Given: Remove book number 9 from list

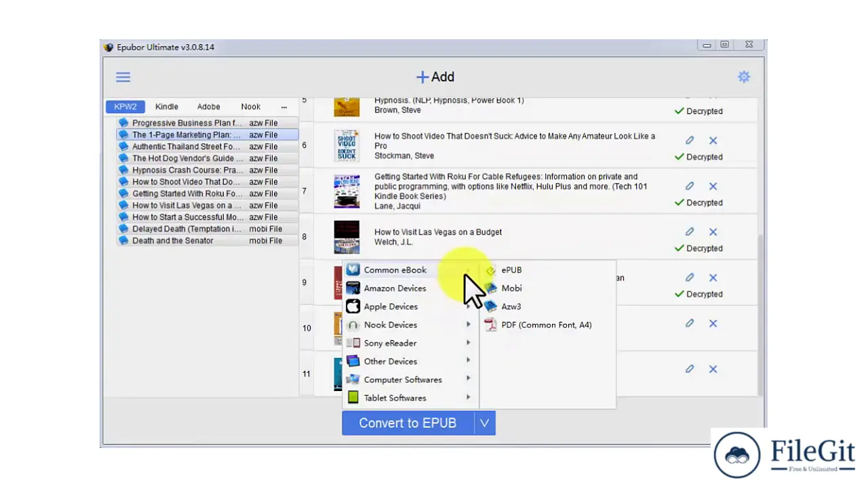Looking at the screenshot, I should [x=713, y=277].
